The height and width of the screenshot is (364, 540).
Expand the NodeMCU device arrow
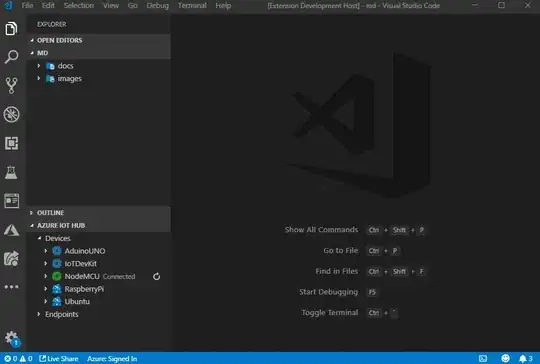(46, 276)
